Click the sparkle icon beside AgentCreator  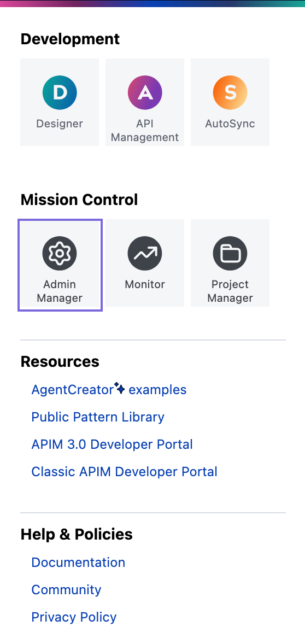[x=120, y=388]
